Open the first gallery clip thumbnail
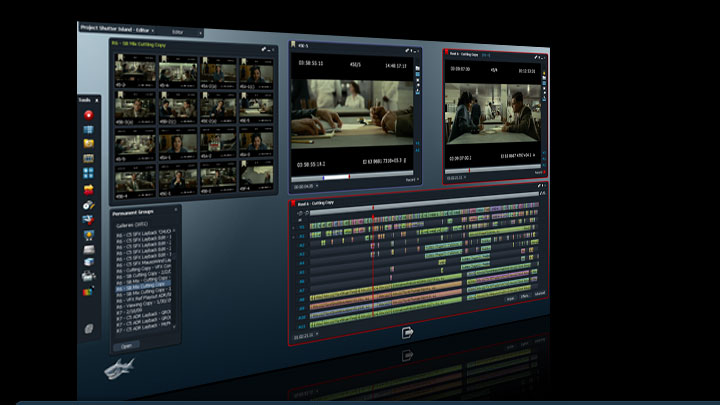This screenshot has height=405, width=720. pyautogui.click(x=135, y=70)
